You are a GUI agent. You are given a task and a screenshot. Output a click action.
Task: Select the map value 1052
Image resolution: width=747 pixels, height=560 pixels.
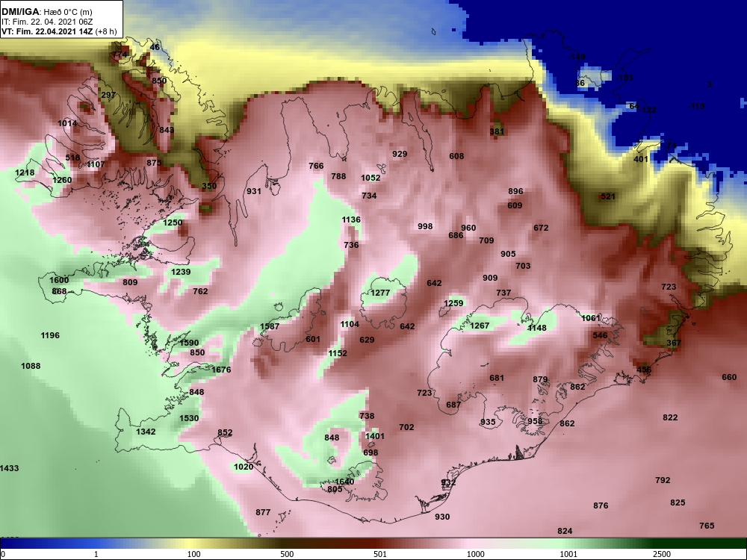point(371,178)
